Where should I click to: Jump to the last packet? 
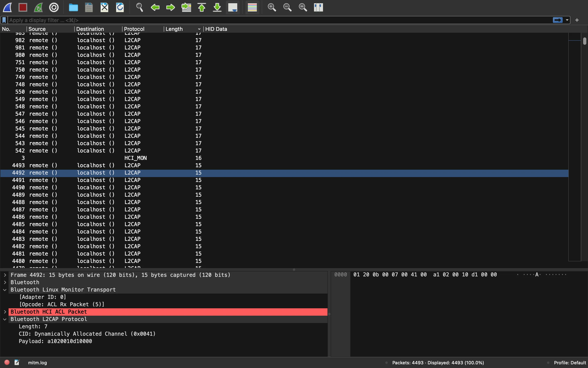[217, 7]
